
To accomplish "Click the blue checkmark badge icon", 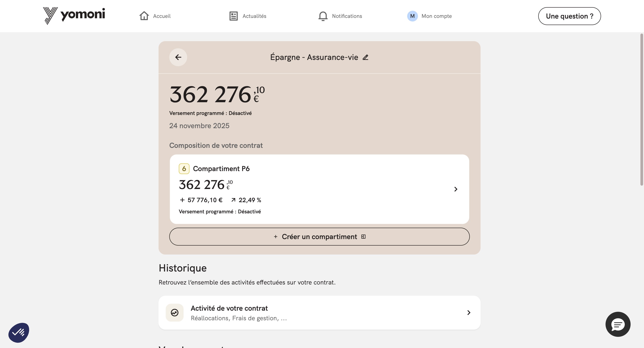I will (x=19, y=333).
